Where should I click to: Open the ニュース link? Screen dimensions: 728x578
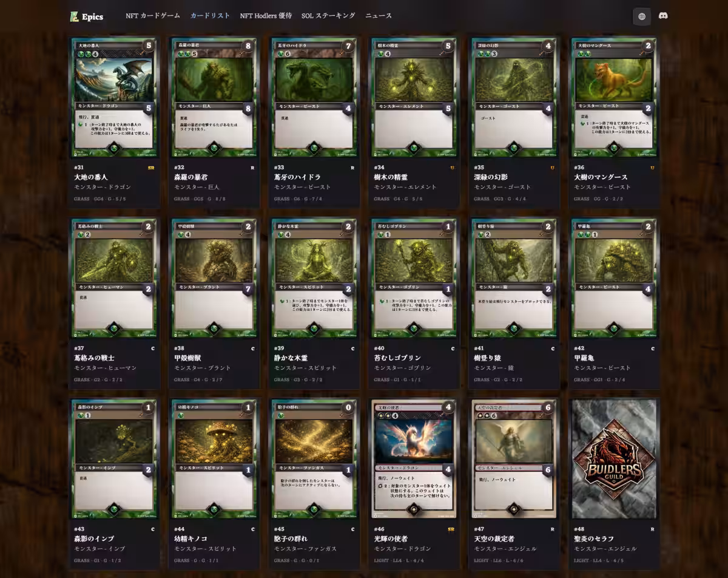(x=379, y=16)
